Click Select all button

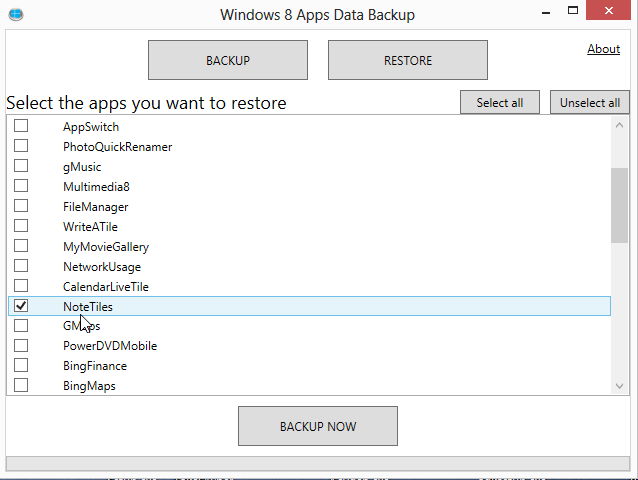(x=500, y=103)
